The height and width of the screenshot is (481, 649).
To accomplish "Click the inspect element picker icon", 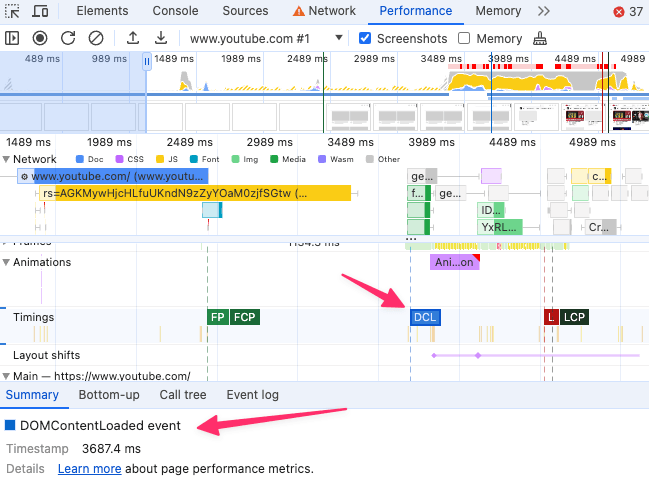I will 13,11.
